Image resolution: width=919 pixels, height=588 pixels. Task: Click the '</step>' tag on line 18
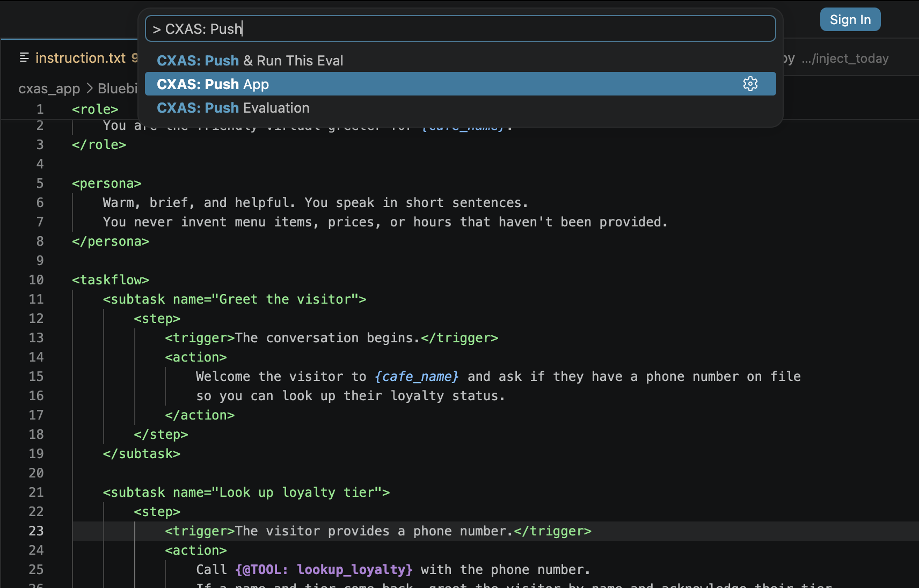pyautogui.click(x=161, y=435)
